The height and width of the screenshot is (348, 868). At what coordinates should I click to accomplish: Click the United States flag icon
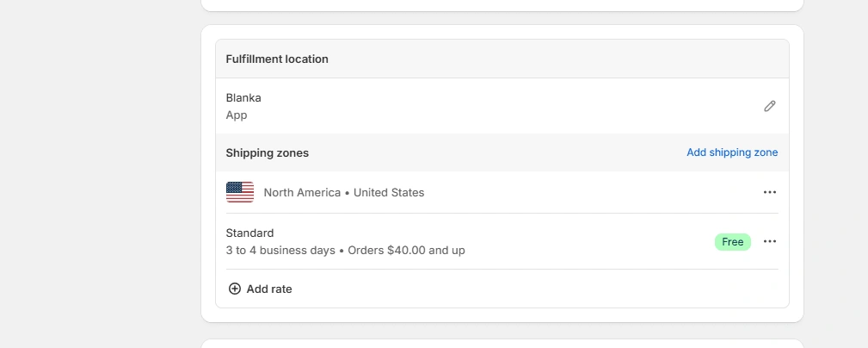click(x=240, y=192)
